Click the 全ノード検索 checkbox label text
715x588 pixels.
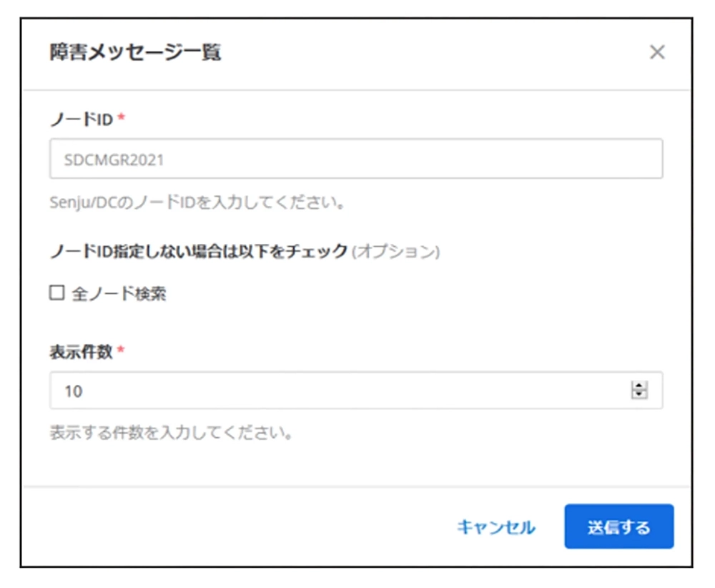[119, 293]
